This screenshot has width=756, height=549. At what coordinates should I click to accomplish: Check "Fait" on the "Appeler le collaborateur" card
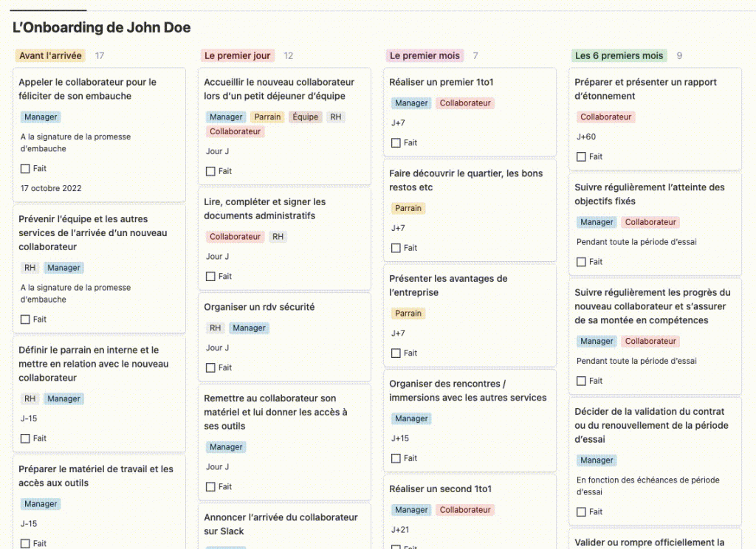click(26, 169)
